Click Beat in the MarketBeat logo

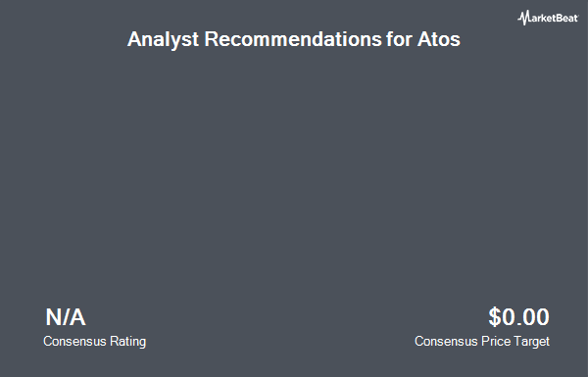pos(566,19)
